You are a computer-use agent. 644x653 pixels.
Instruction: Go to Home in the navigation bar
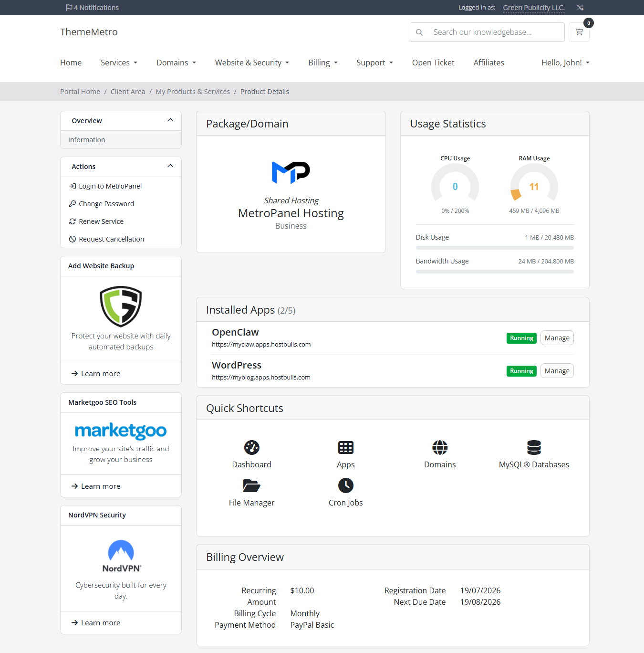tap(71, 63)
